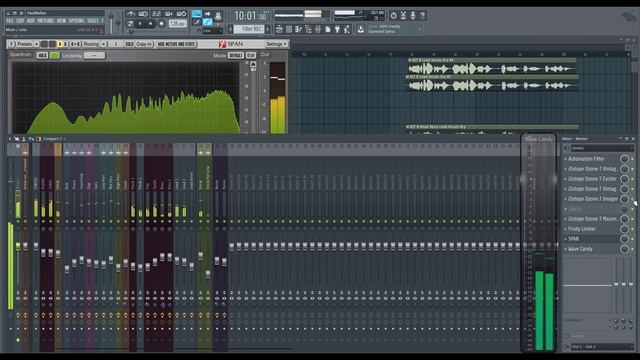Toggle the 3.2 countdown before recording icon
The width and height of the screenshot is (640, 360).
point(156,14)
